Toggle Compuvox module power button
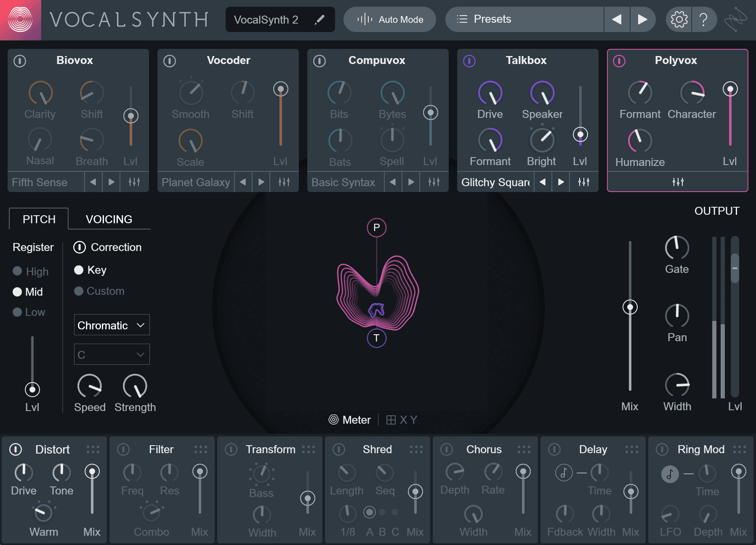 pos(319,61)
